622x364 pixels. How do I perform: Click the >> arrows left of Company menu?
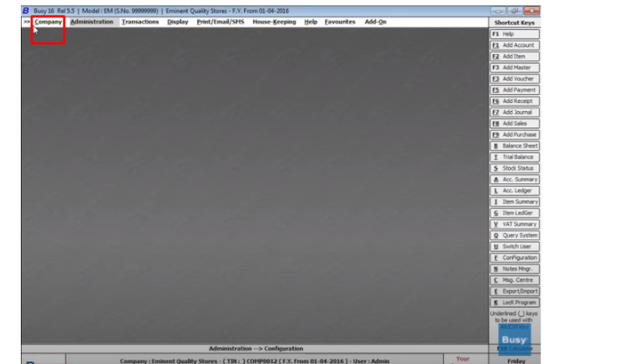[x=26, y=22]
